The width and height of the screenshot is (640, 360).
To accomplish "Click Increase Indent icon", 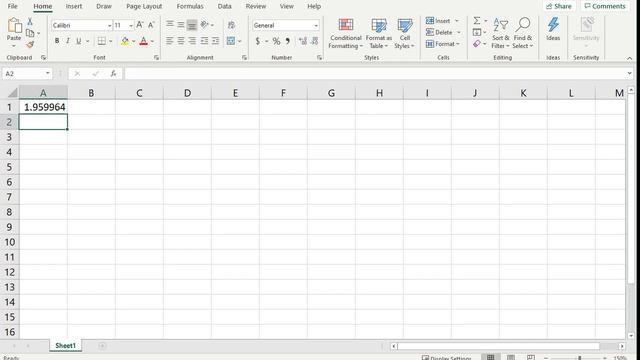I will (215, 41).
